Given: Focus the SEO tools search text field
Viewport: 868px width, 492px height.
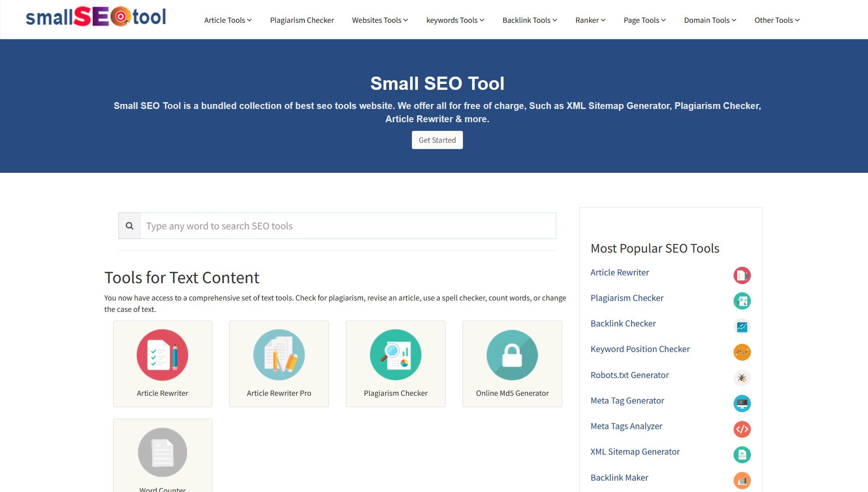Looking at the screenshot, I should [348, 226].
